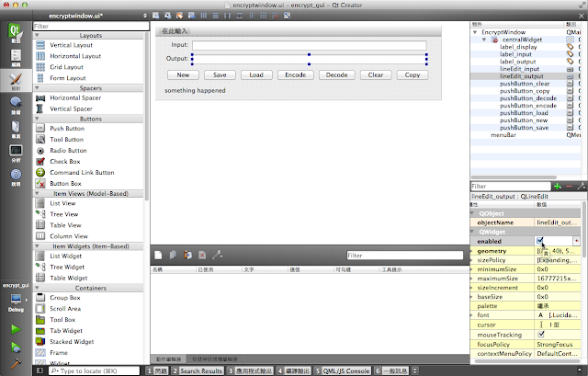Click delete action red X icon
This screenshot has height=376, width=588.
202,256
